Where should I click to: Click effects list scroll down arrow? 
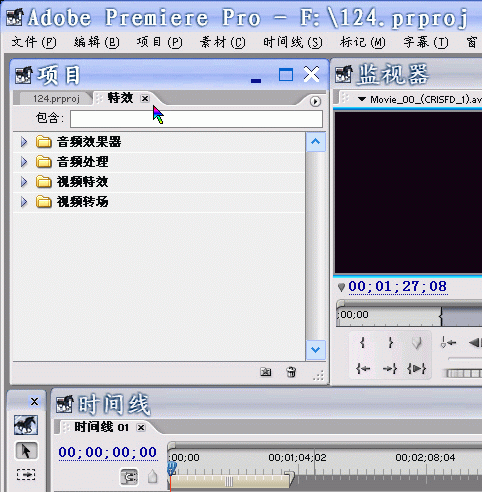315,350
